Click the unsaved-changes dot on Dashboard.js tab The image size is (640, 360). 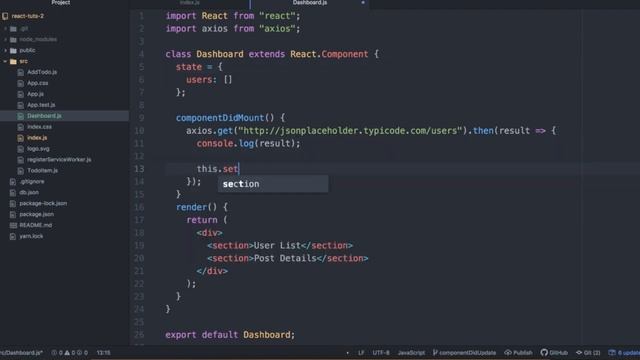point(363,3)
